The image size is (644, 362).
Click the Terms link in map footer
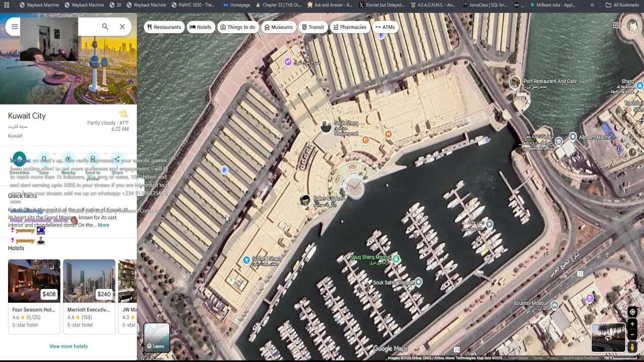coord(538,358)
